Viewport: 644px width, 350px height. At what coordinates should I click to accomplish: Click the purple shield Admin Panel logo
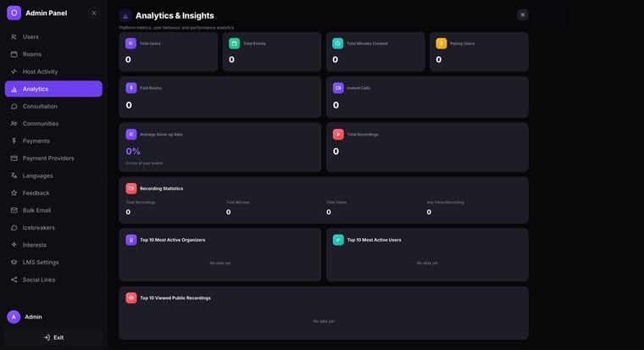(x=14, y=14)
